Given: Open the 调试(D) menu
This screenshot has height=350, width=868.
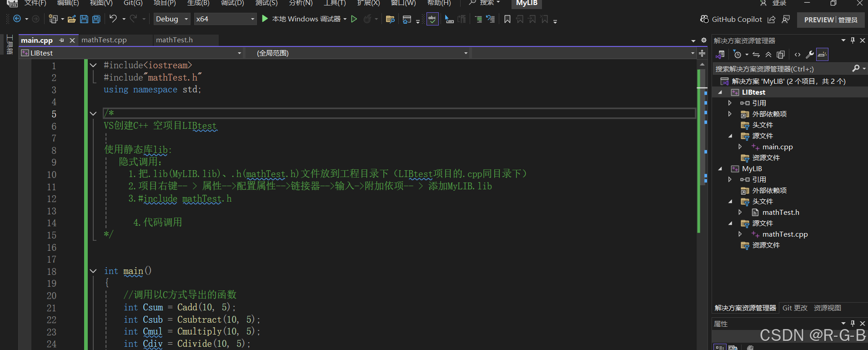Looking at the screenshot, I should (232, 3).
